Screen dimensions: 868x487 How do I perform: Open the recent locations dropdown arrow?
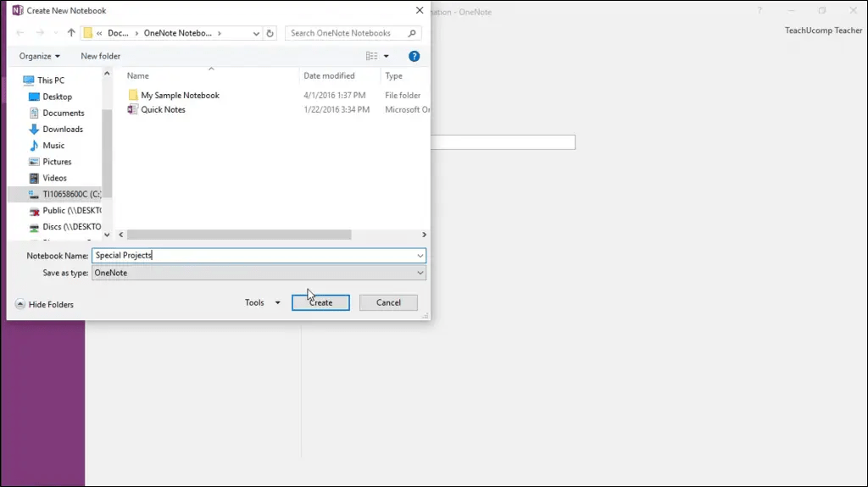56,33
